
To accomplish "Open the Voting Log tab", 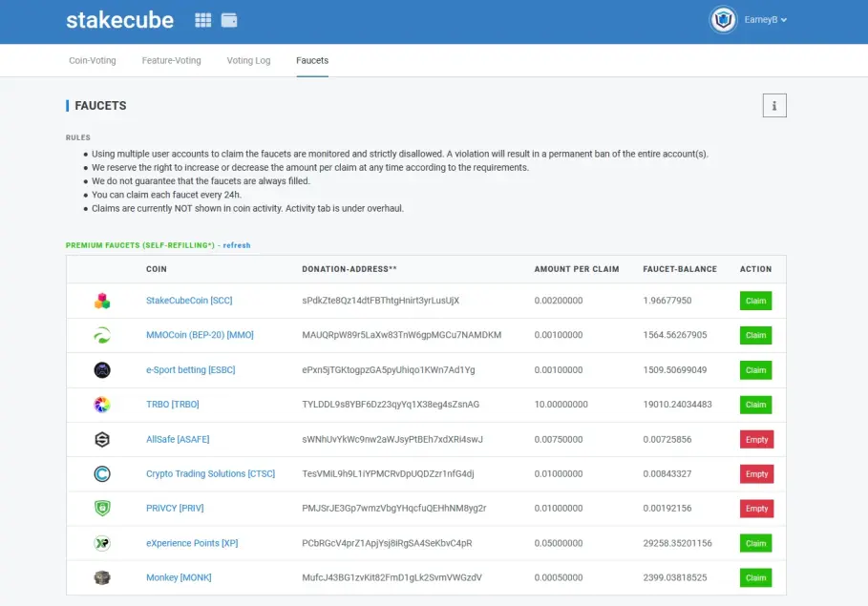I will coord(248,60).
